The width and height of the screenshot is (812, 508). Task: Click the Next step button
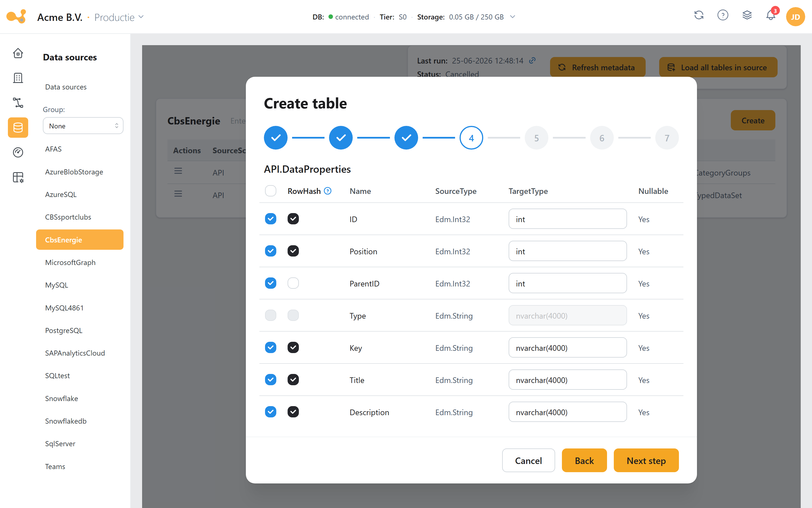[646, 460]
